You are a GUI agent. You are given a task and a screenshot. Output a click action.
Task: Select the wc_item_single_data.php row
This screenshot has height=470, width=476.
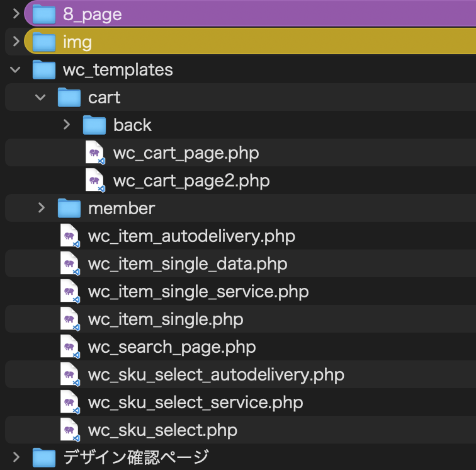[x=241, y=264]
